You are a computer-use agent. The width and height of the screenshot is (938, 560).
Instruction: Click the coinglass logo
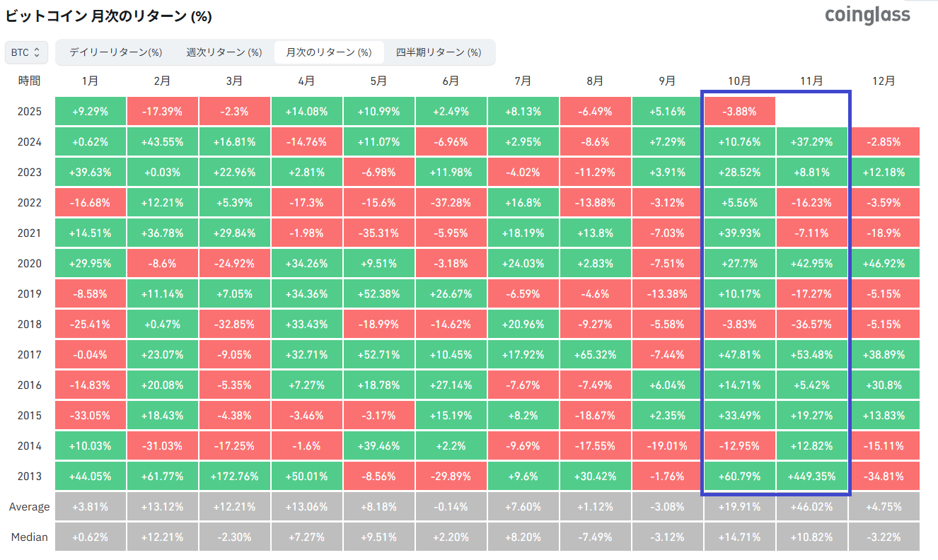[x=867, y=15]
